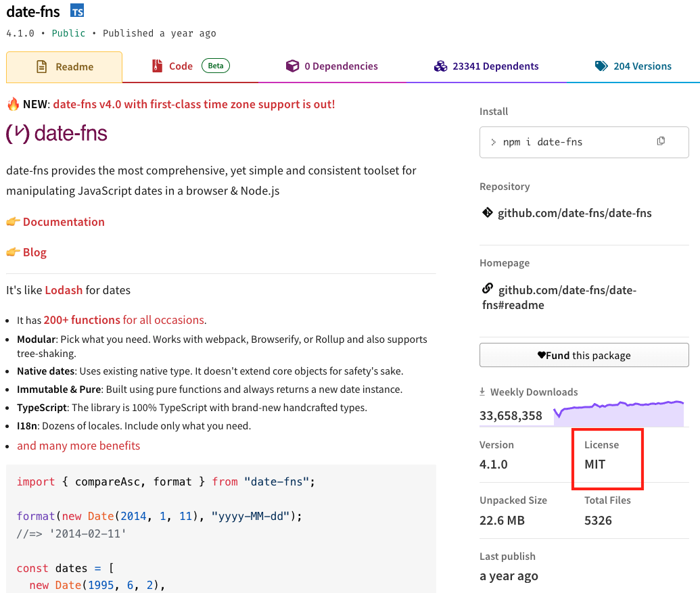This screenshot has width=700, height=593.
Task: Click the git repository diamond icon
Action: pos(487,213)
